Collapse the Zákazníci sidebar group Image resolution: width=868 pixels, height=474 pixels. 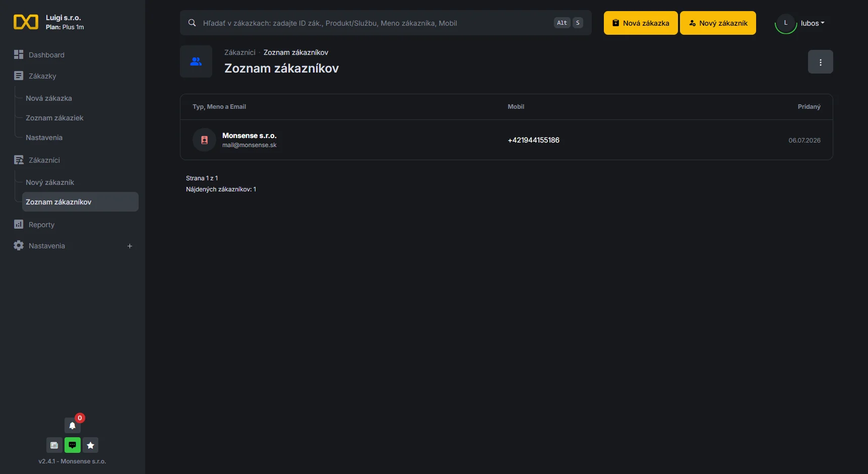coord(44,160)
